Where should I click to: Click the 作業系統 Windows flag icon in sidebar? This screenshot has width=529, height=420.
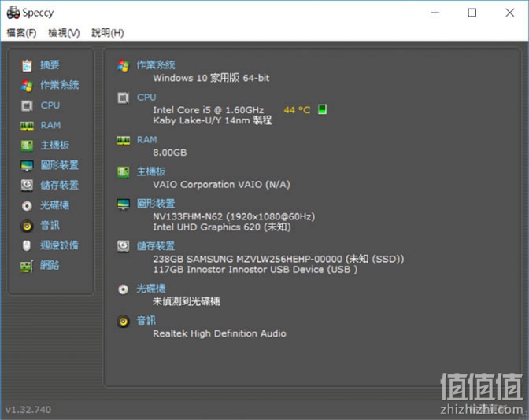(x=27, y=86)
